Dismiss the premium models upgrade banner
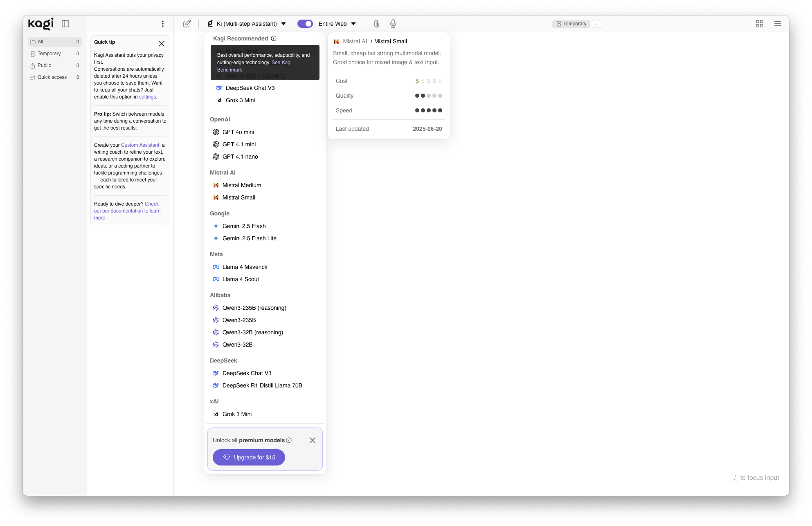This screenshot has height=526, width=812. pyautogui.click(x=313, y=440)
